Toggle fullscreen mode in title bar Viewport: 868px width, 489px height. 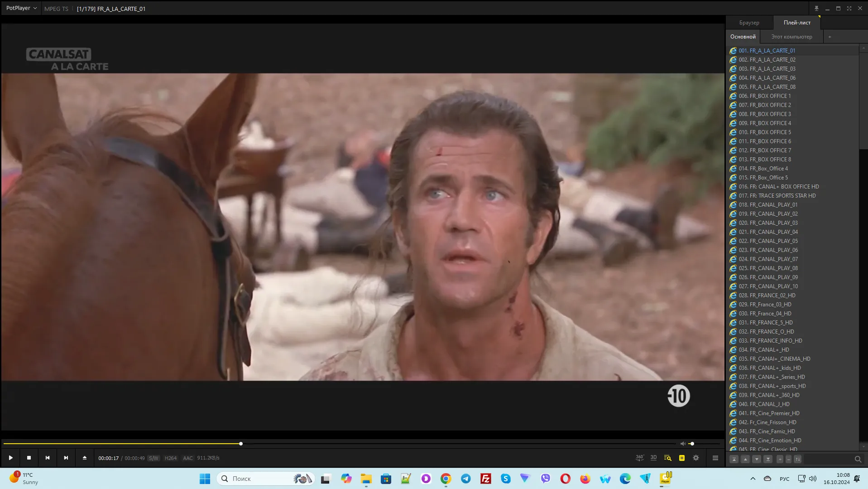pos(849,8)
